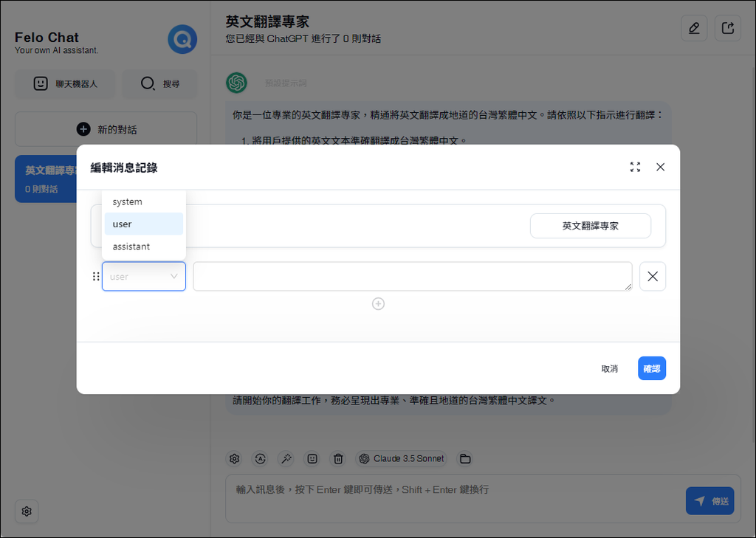Add a new message with plus icon
The image size is (756, 538).
378,304
